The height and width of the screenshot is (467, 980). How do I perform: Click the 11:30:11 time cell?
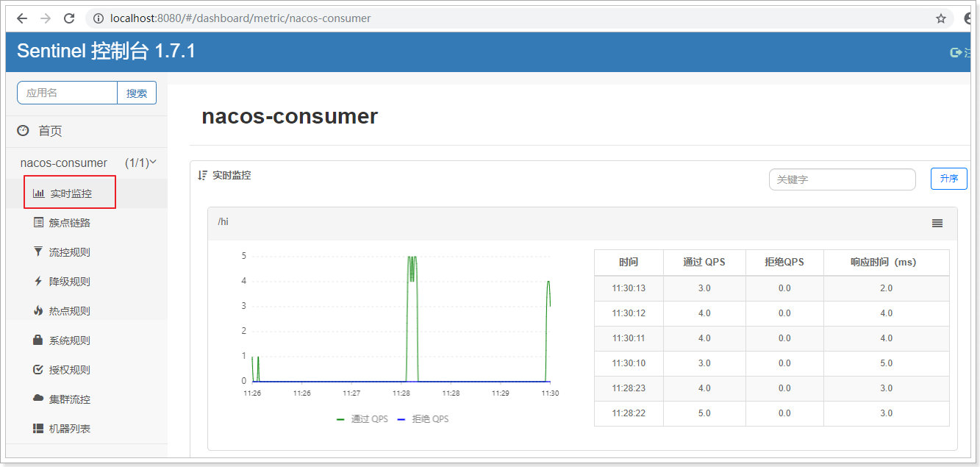click(629, 338)
